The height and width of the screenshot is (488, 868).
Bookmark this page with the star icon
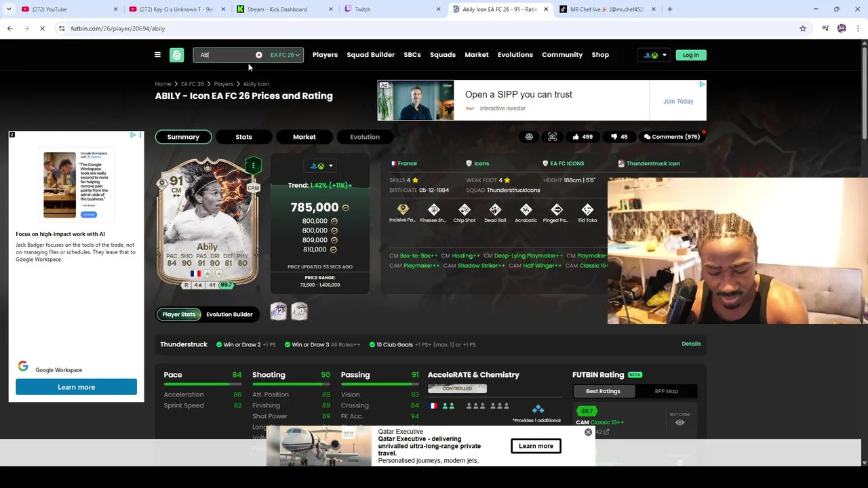803,28
